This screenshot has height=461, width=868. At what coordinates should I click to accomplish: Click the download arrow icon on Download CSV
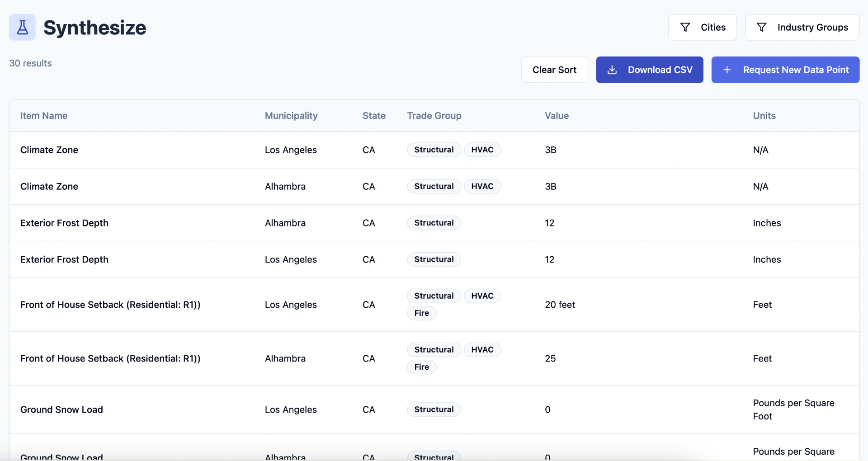(612, 70)
